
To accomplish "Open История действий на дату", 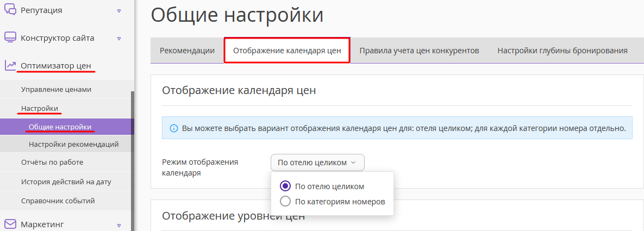I will pyautogui.click(x=66, y=181).
